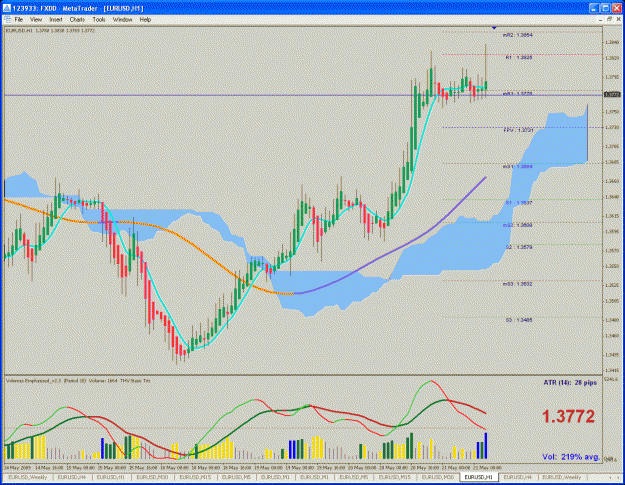Click the tall blue last volume bar

(x=486, y=446)
